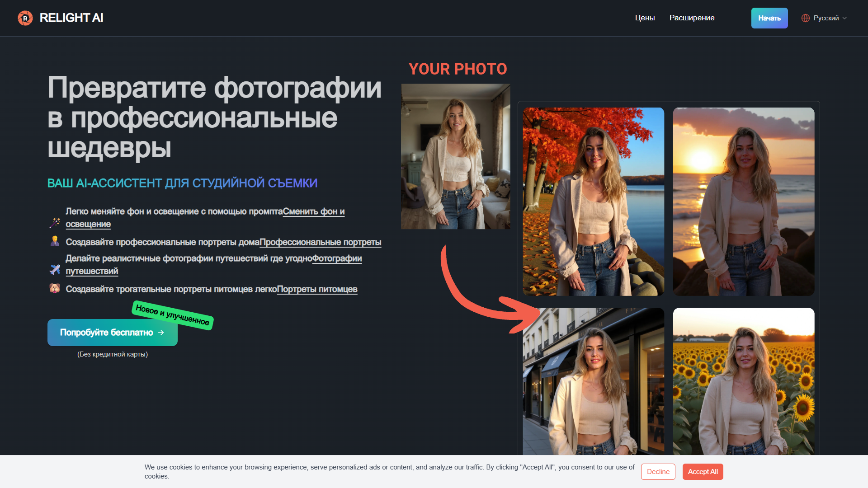Click the dog face emoji icon
868x488 pixels.
(x=55, y=288)
